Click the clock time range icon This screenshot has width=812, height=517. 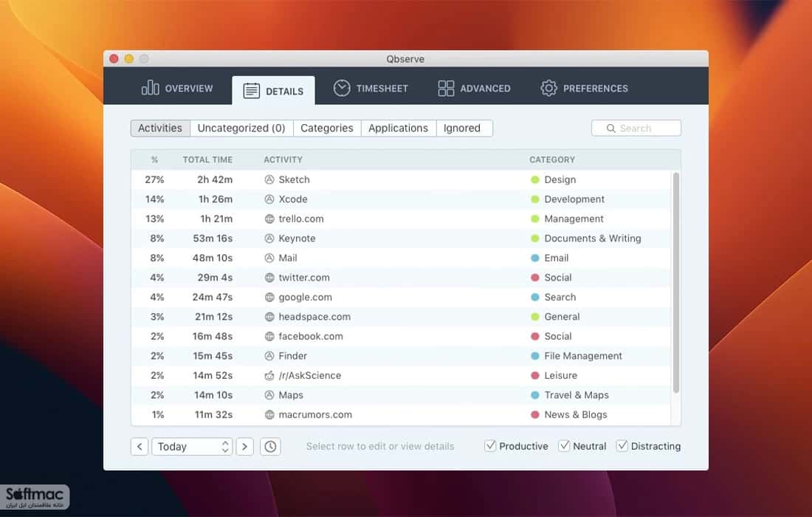click(270, 447)
